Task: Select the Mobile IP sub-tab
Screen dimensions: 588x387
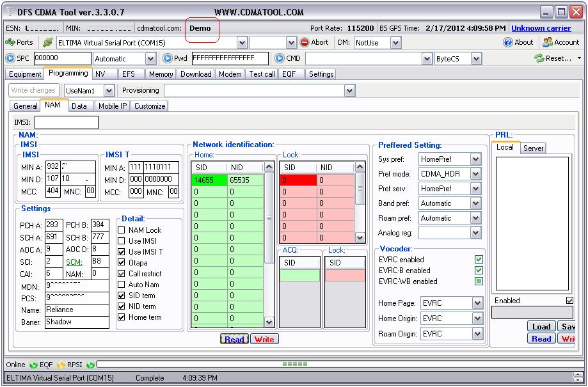Action: [x=113, y=106]
